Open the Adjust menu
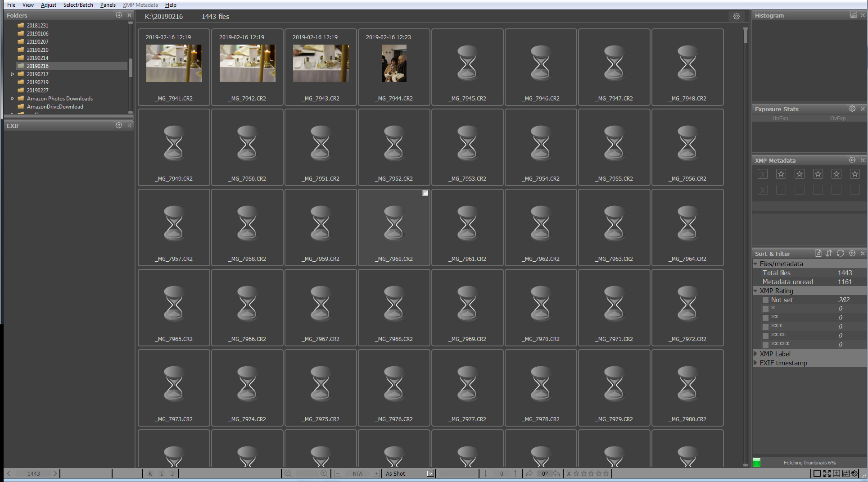Viewport: 868px width, 482px height. [x=48, y=5]
